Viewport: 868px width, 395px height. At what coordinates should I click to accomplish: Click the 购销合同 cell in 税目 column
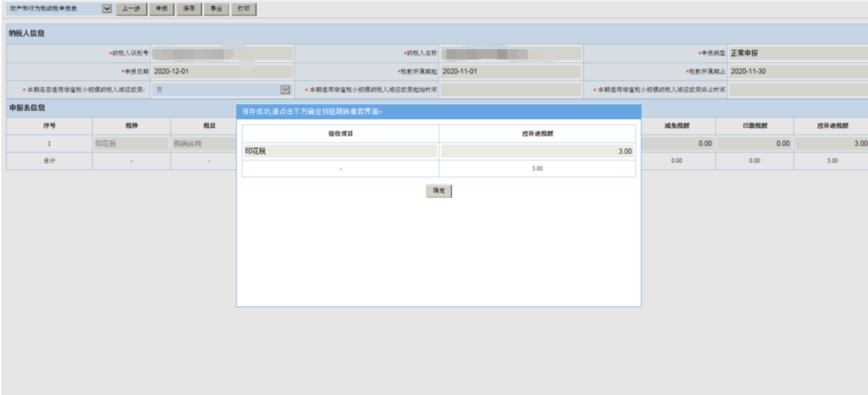tap(203, 143)
